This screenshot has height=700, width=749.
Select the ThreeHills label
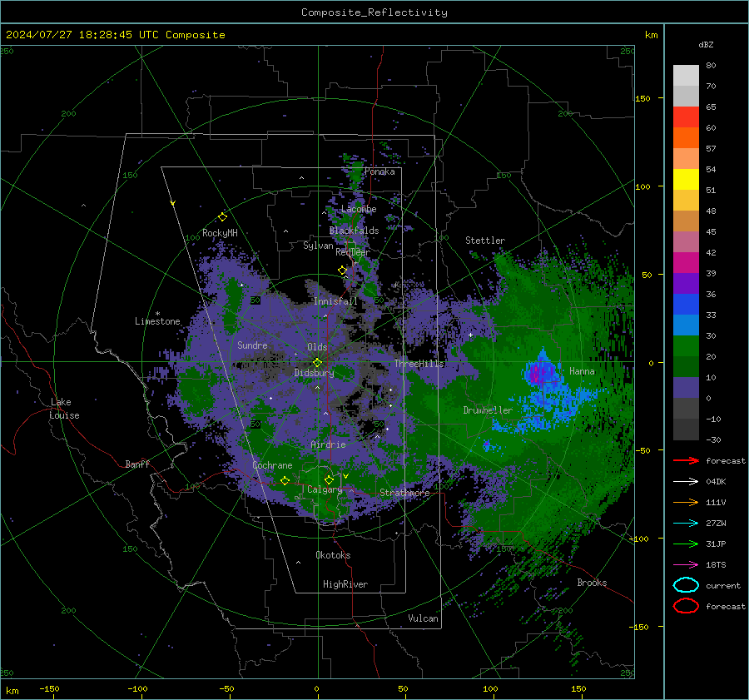point(419,364)
